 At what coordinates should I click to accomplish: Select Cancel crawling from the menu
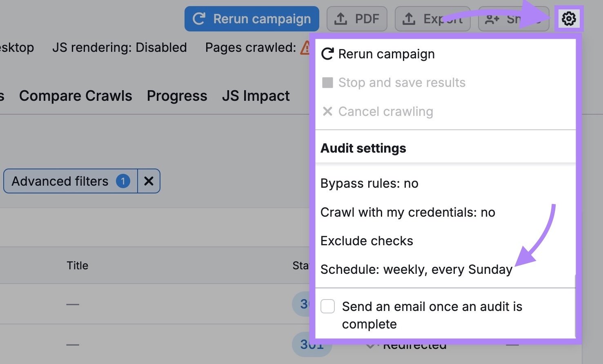386,111
